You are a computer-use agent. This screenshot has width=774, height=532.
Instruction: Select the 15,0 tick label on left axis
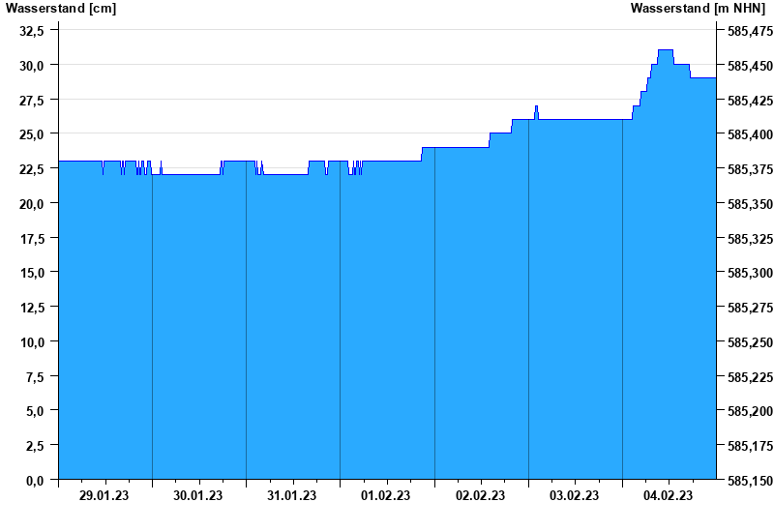coord(32,273)
